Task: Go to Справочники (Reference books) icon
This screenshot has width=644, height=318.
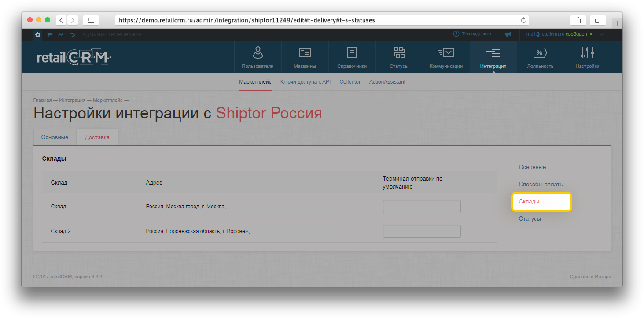Action: pos(352,53)
